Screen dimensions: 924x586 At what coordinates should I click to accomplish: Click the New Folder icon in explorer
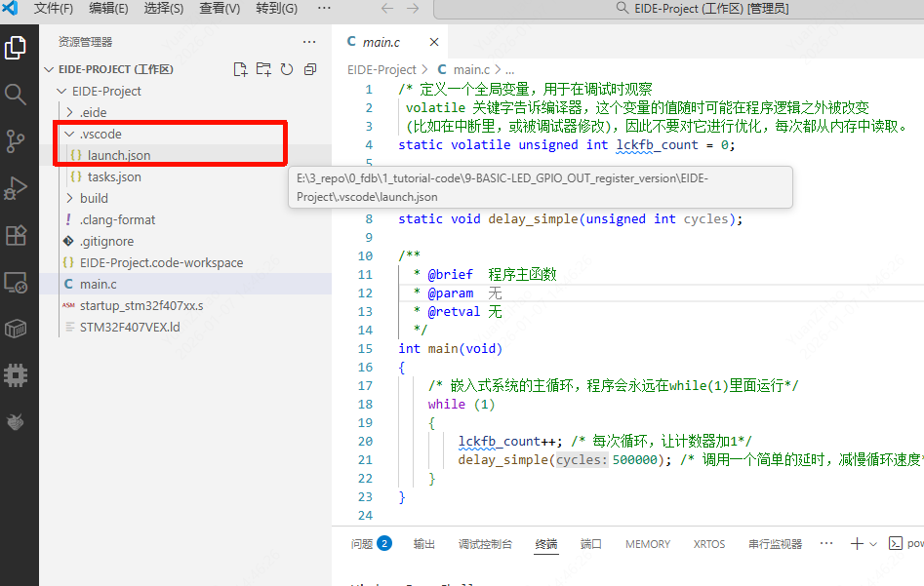[263, 69]
